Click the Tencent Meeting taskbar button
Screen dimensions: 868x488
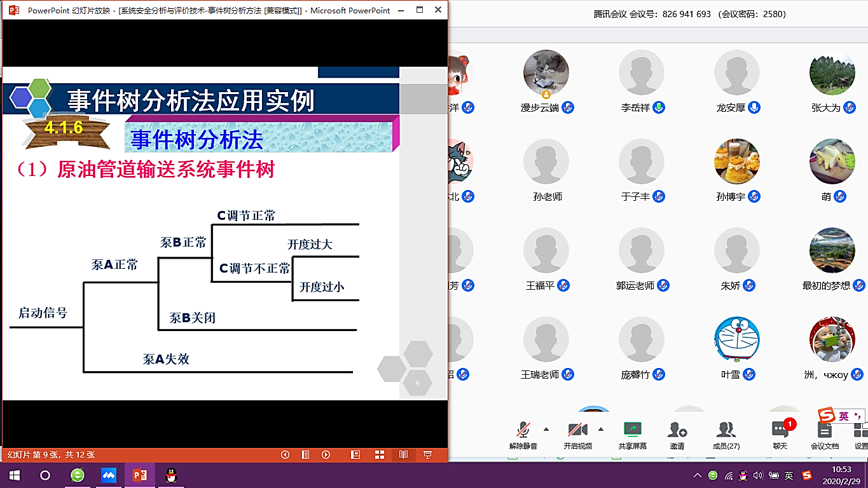click(x=109, y=475)
